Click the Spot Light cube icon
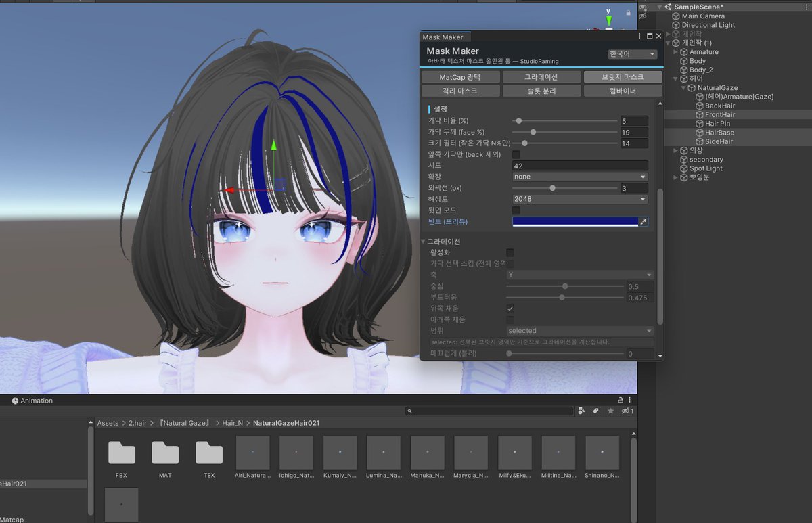The height and width of the screenshot is (523, 812). click(684, 168)
